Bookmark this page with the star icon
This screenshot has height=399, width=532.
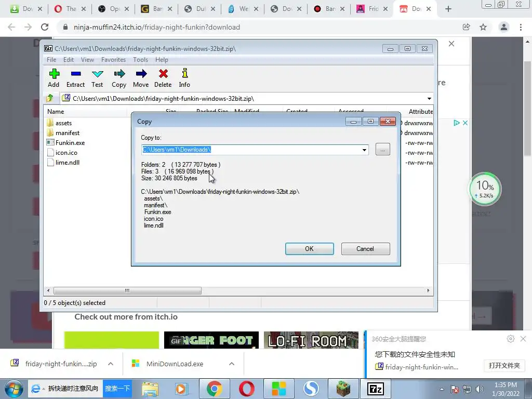[x=483, y=27]
